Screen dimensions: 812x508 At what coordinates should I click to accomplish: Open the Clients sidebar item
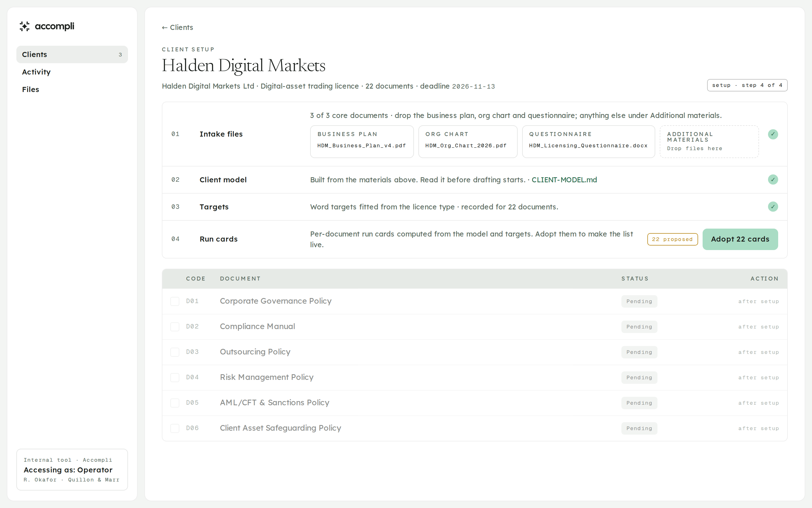72,54
